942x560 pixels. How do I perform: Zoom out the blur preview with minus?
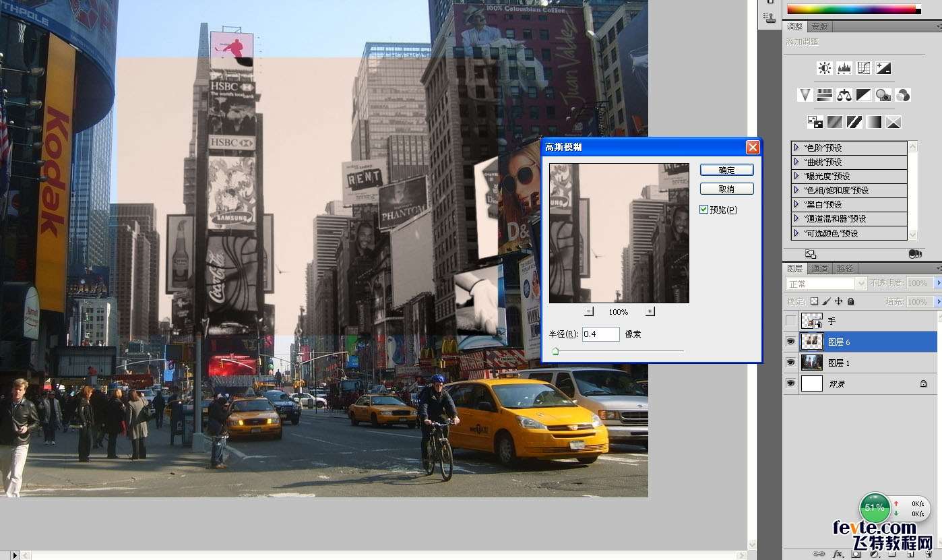pyautogui.click(x=588, y=311)
